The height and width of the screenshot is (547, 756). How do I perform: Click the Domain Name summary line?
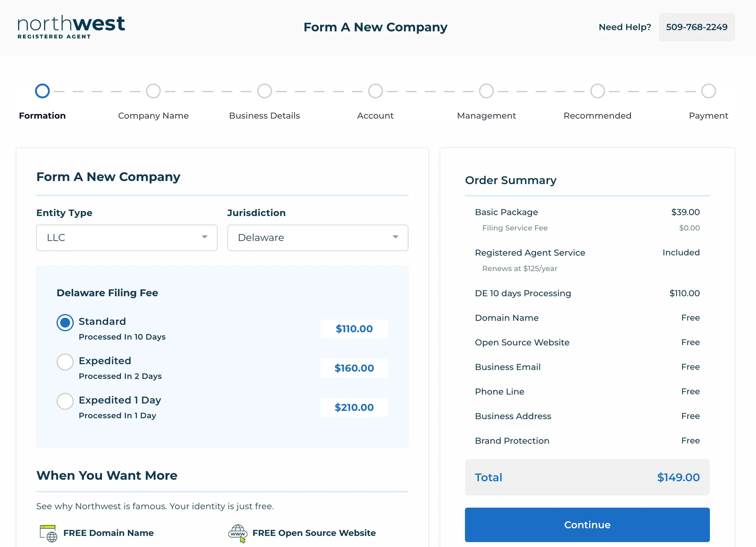click(587, 318)
